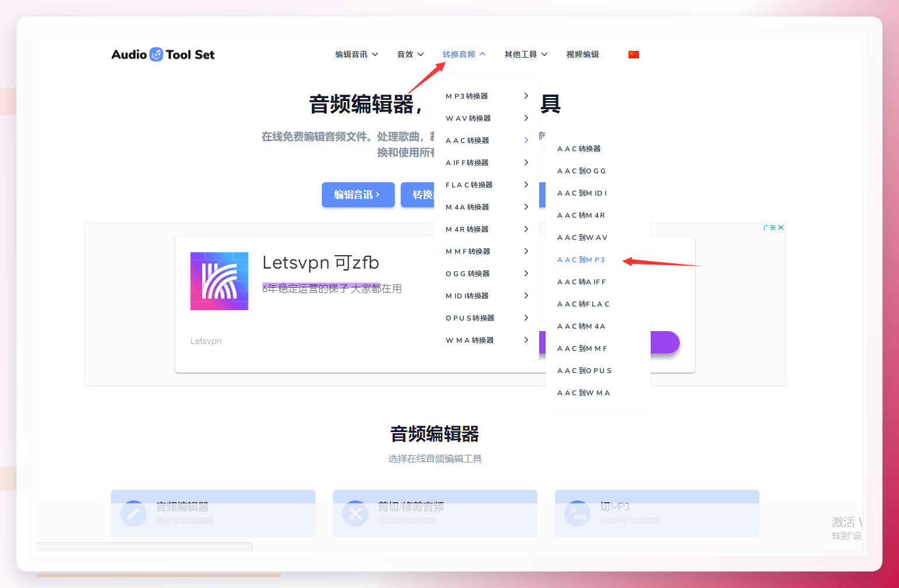Click the pencil icon on 音频编辑器 card
This screenshot has width=899, height=588.
point(133,513)
